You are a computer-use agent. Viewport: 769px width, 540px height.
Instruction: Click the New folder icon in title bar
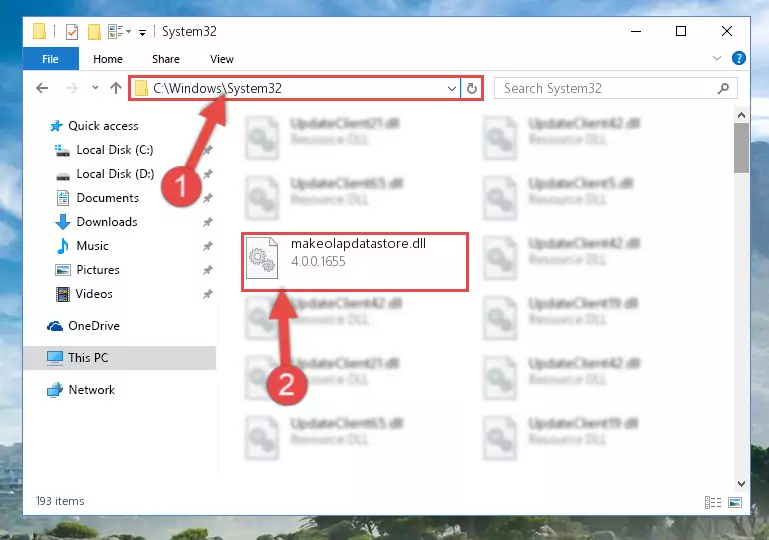[x=94, y=32]
